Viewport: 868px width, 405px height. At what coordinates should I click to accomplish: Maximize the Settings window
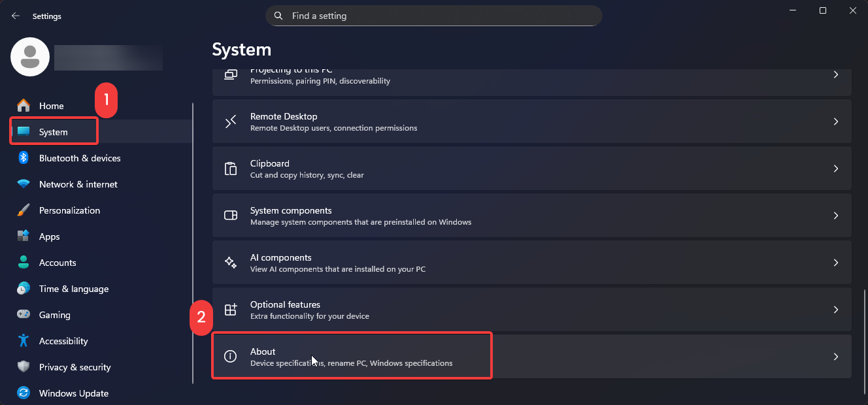(823, 10)
